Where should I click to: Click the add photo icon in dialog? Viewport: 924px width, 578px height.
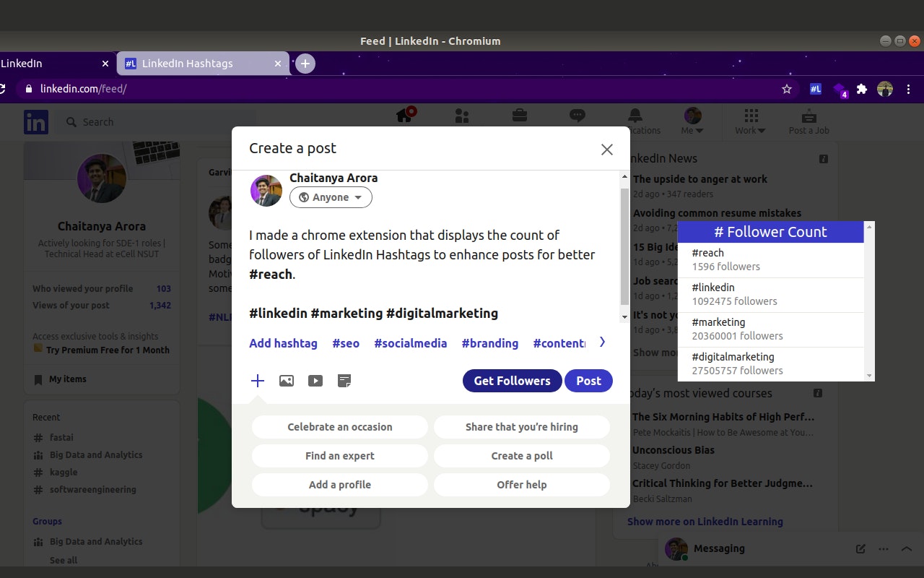287,381
